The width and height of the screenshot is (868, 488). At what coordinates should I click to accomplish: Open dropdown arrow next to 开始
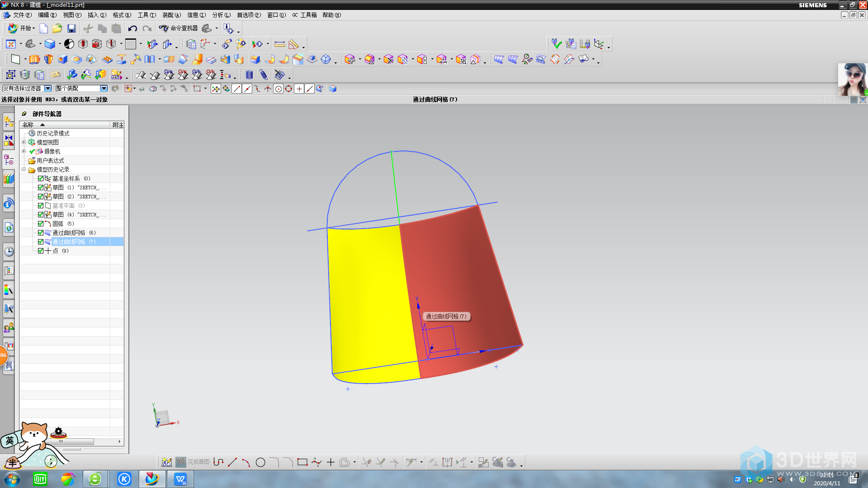pyautogui.click(x=34, y=28)
